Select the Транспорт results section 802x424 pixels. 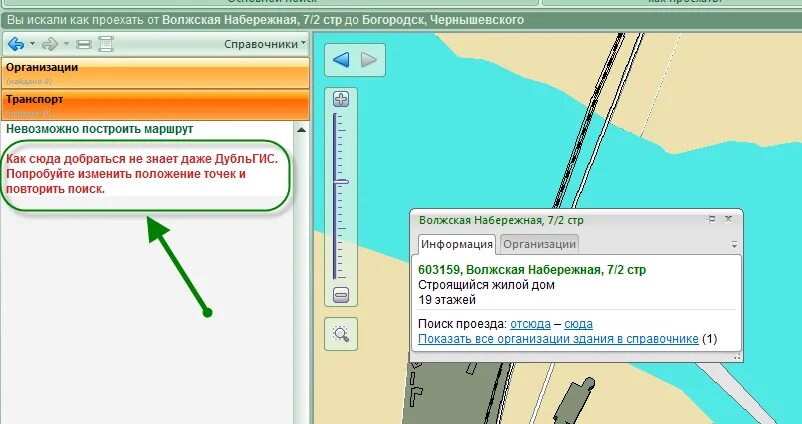point(155,104)
